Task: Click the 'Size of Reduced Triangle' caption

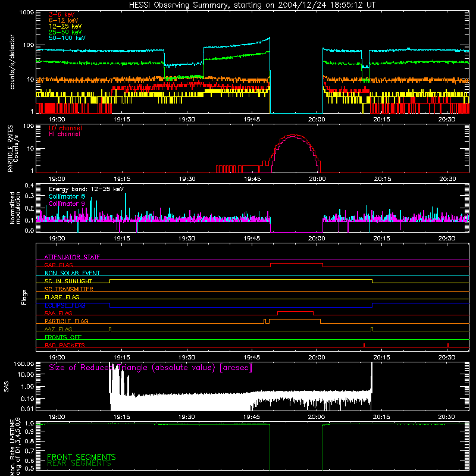Action: tap(151, 368)
